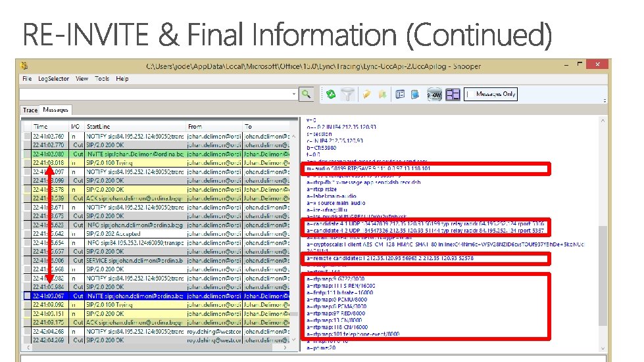The width and height of the screenshot is (644, 362).
Task: Select the SIP/2.0 202 Accepted row
Action: click(157, 234)
